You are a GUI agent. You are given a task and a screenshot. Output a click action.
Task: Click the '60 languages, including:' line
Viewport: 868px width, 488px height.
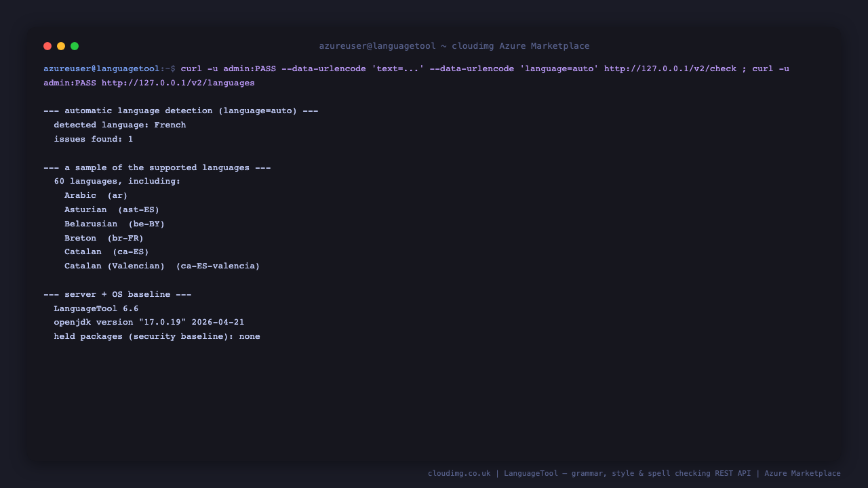coord(117,181)
